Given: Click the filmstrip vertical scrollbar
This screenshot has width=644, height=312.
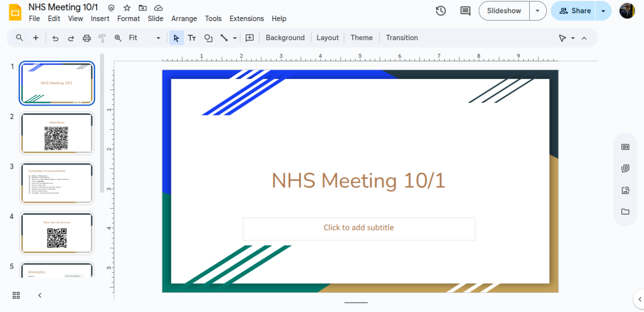Looking at the screenshot, I should point(102,123).
